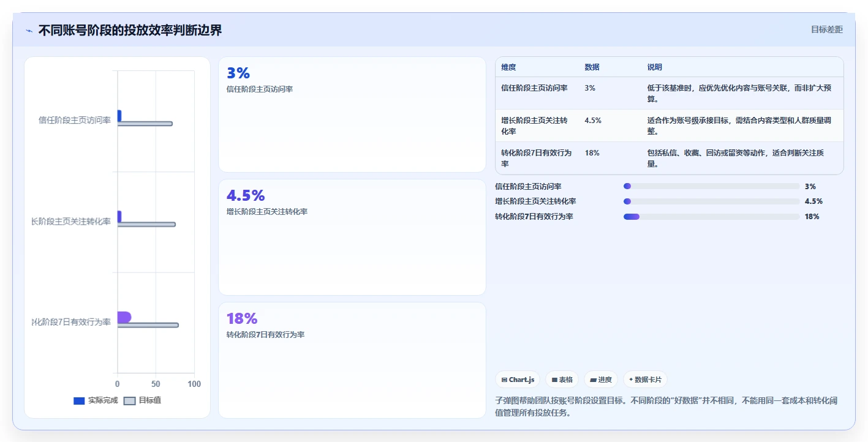Toggle the 实际完成 legend entry
This screenshot has width=868, height=442.
96,400
